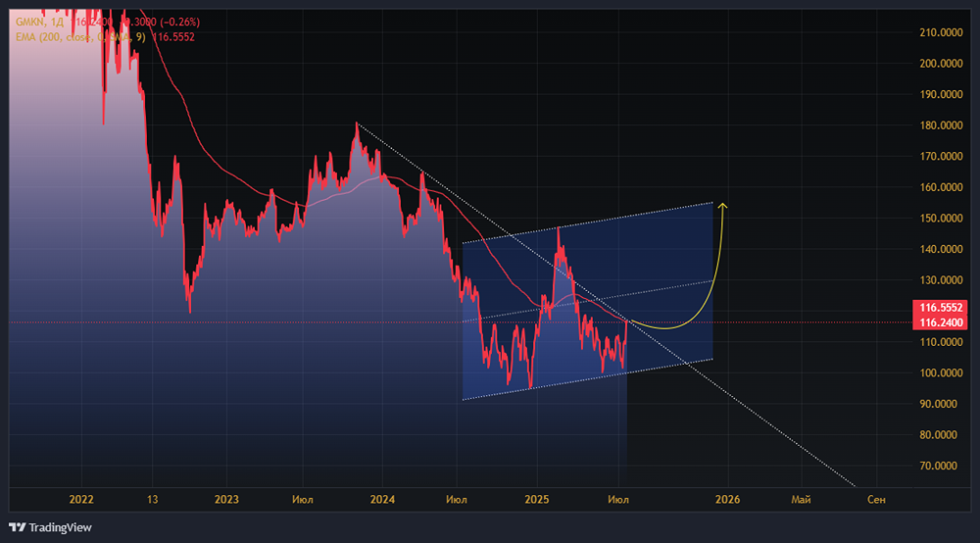Viewport: 980px width, 543px height.
Task: Click the red 116.2400 last price tag
Action: (x=940, y=322)
